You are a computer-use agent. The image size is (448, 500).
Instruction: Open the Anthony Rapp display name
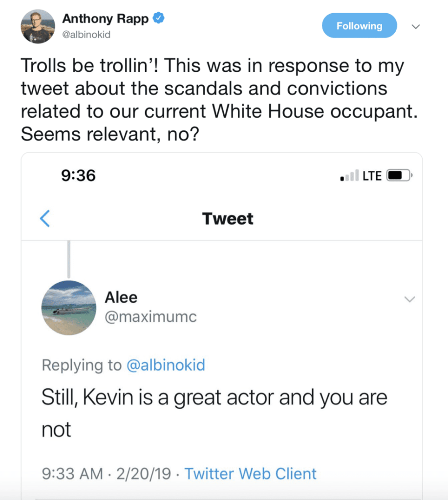pos(105,19)
